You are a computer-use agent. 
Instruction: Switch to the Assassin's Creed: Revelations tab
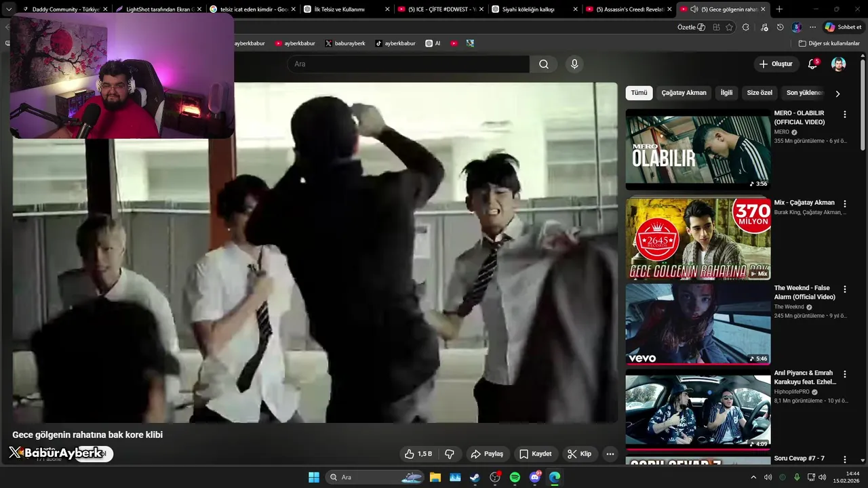click(627, 9)
